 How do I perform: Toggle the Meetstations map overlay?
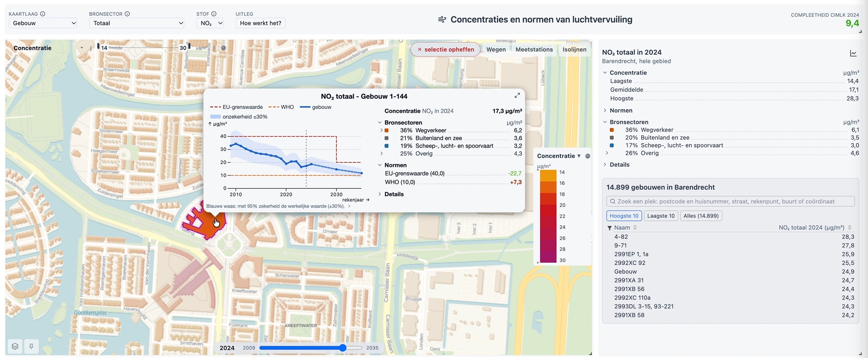[534, 49]
